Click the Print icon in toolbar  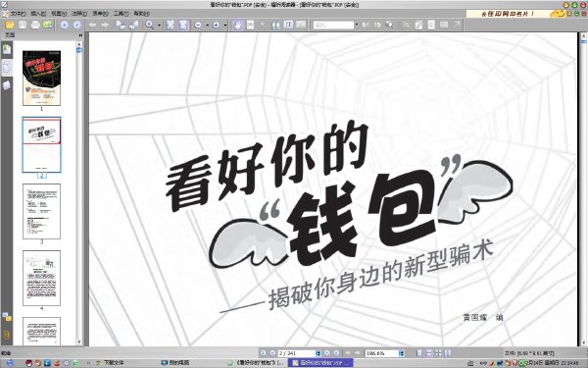pos(35,26)
